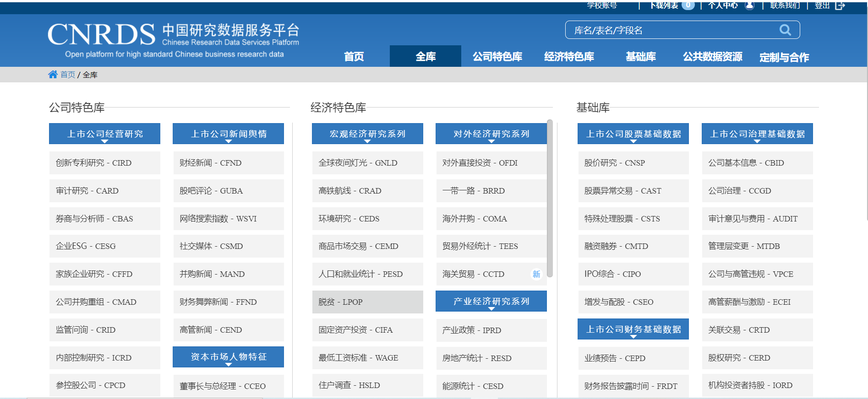The height and width of the screenshot is (399, 868).
Task: Click the home icon in the breadcrumb
Action: [x=53, y=75]
